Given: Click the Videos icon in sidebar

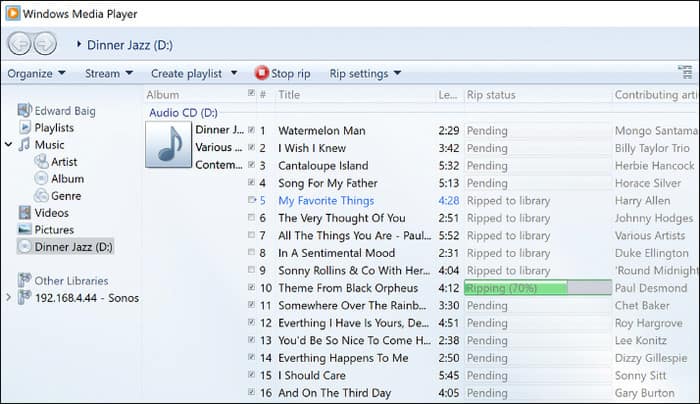Looking at the screenshot, I should pyautogui.click(x=25, y=212).
